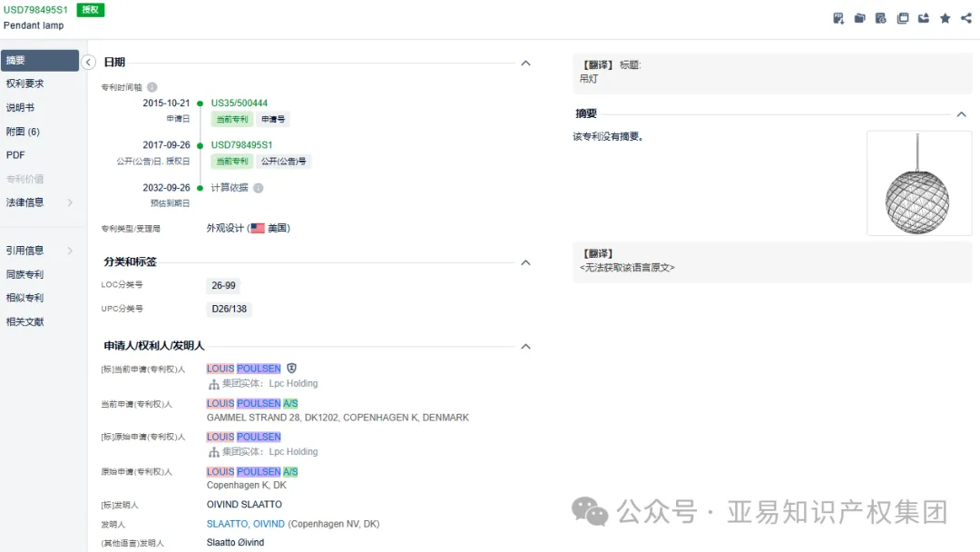Click the info icon beside 专利时间轴
The width and height of the screenshot is (980, 552).
pos(152,87)
